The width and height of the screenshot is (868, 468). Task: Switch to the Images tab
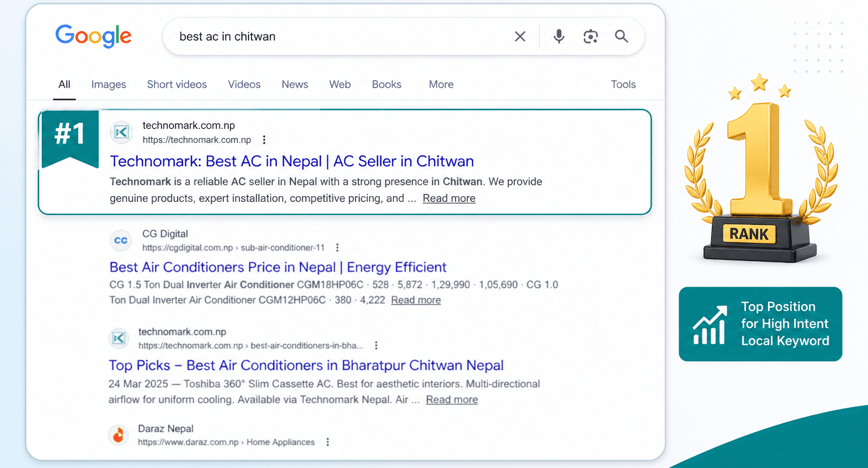point(108,84)
